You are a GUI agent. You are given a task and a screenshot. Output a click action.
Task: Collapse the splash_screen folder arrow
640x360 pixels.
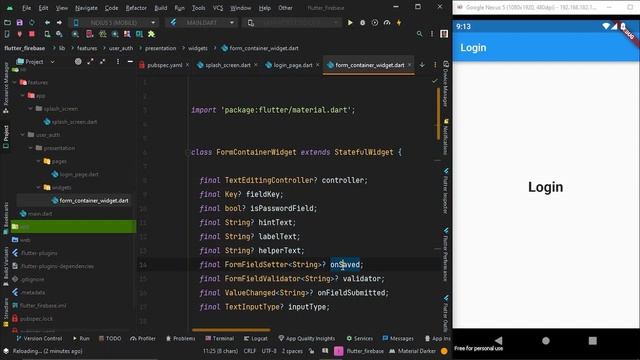point(30,109)
